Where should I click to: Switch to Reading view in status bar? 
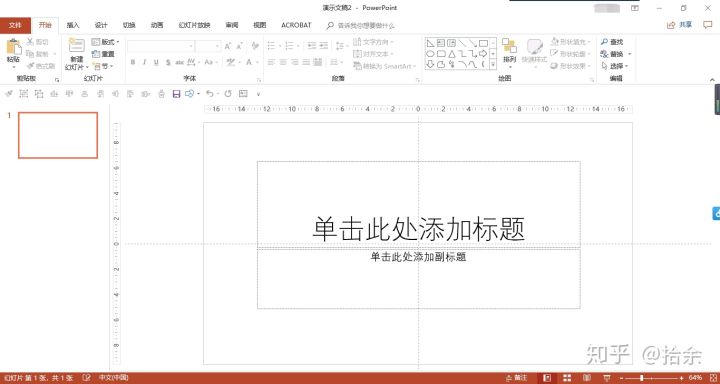click(586, 378)
